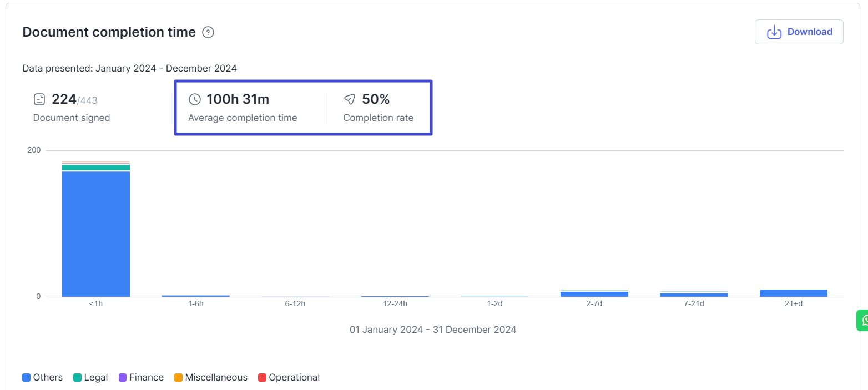Click the blue Others legend swatch
Screen dimensions: 868x390
point(26,378)
